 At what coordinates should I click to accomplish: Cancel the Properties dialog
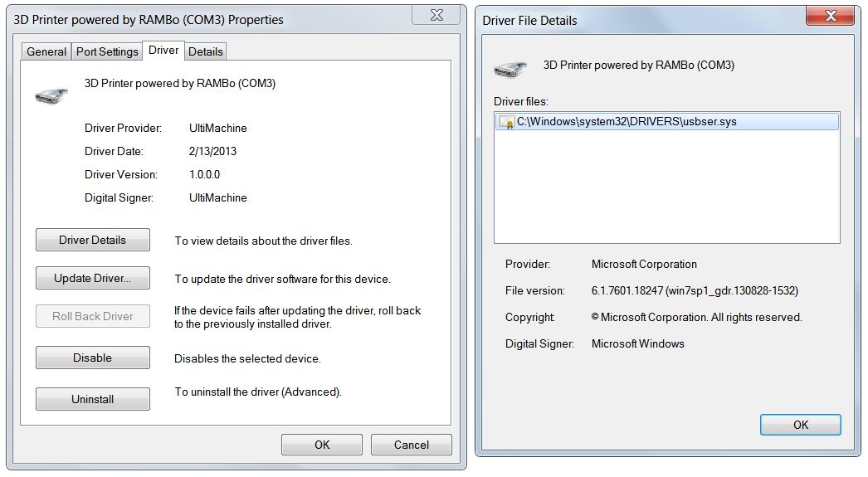coord(412,445)
